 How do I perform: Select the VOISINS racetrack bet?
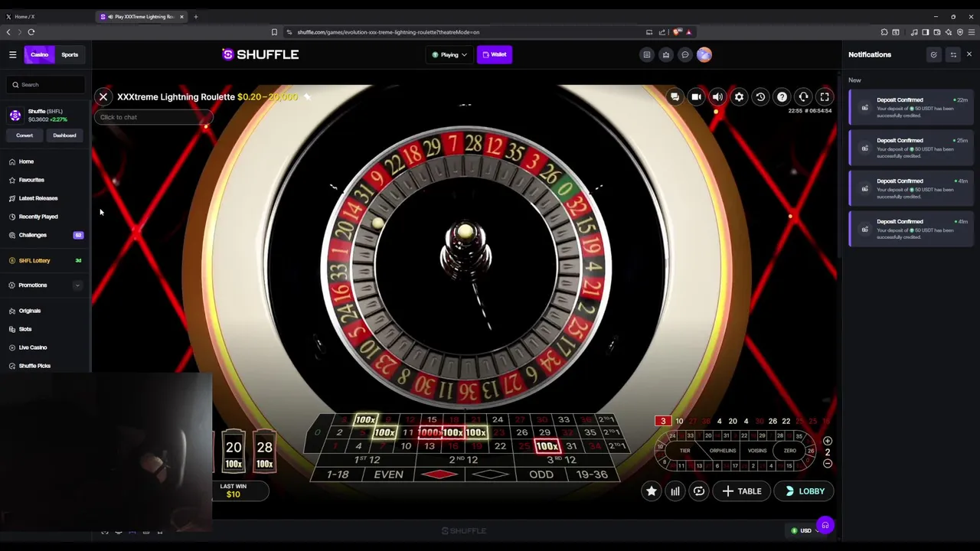tap(757, 451)
